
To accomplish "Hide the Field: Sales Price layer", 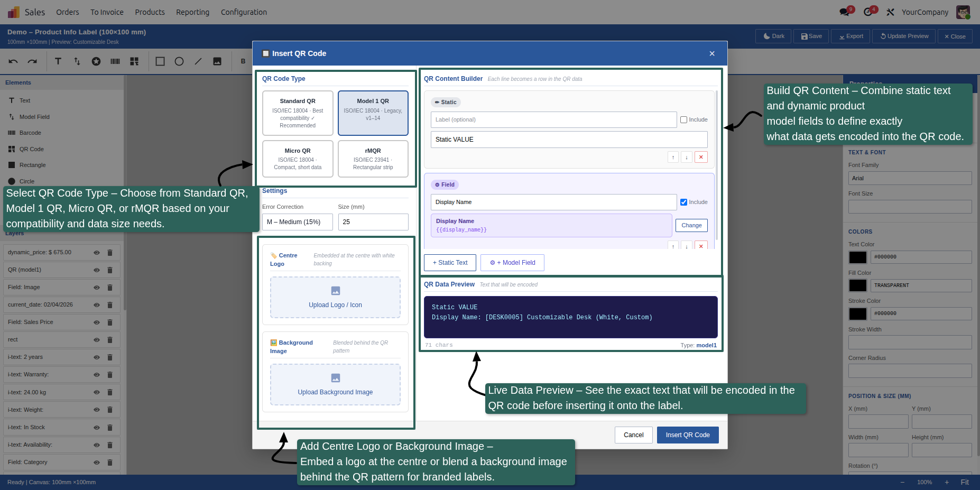I will point(97,322).
